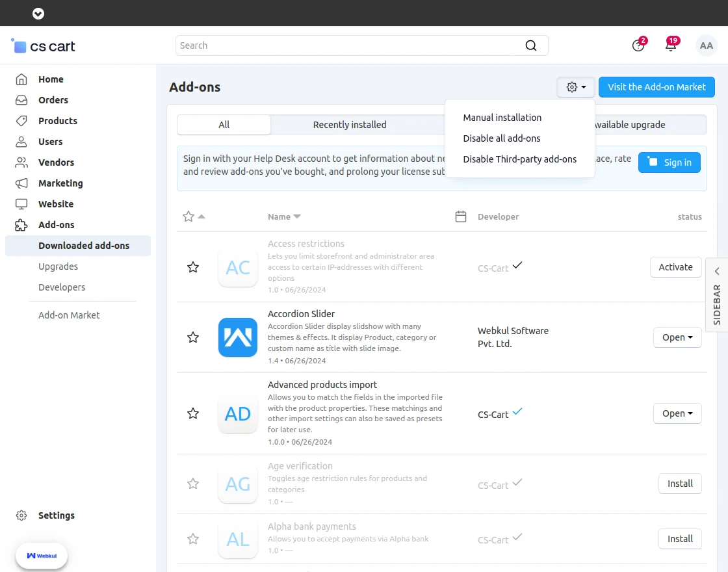Click the Sign in button
This screenshot has width=728, height=572.
[x=669, y=162]
